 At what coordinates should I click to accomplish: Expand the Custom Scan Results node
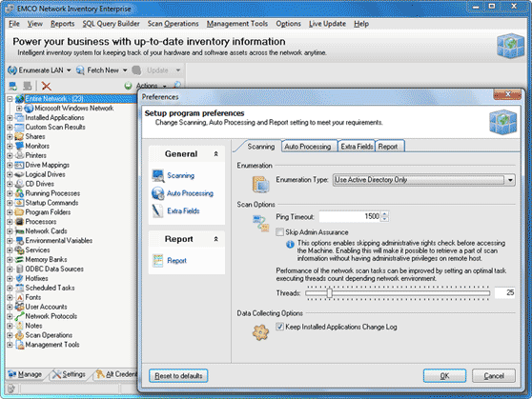(x=10, y=127)
